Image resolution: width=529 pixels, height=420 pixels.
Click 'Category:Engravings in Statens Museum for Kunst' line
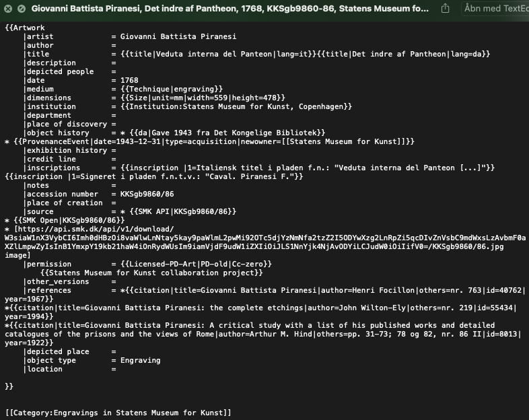pos(118,413)
